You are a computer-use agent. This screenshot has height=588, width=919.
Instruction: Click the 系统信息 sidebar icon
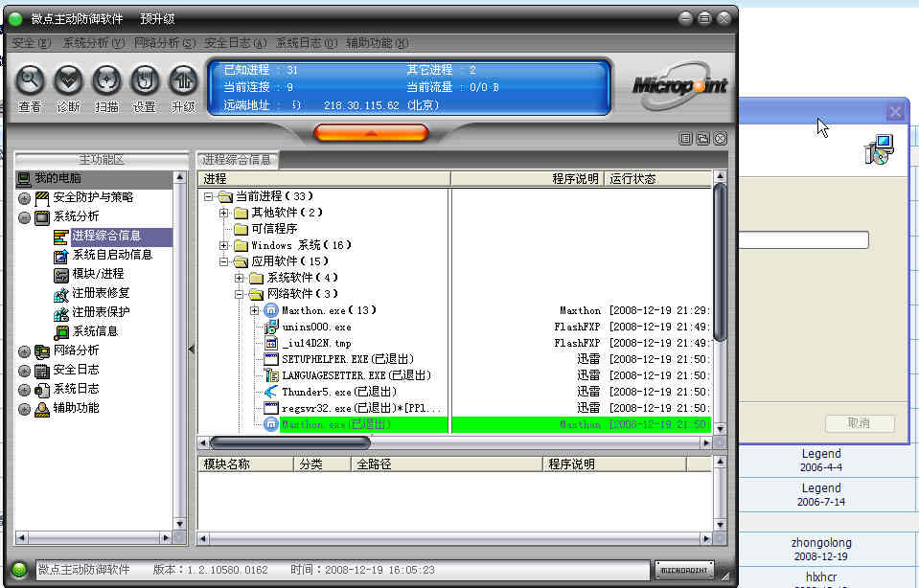(x=61, y=332)
